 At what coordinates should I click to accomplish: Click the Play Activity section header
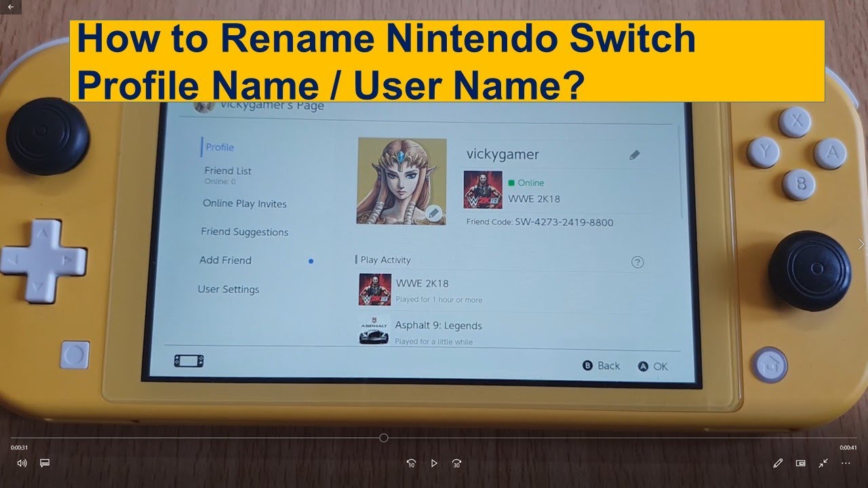[x=385, y=260]
